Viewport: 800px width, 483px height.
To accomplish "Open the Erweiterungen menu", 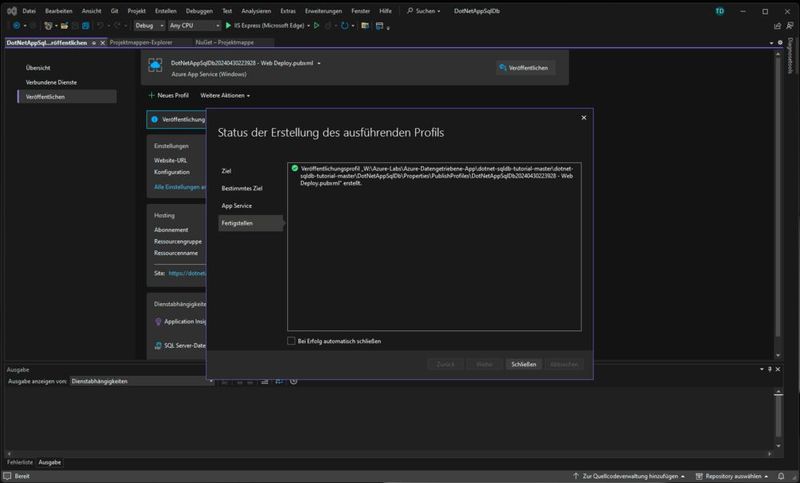I will tap(323, 11).
